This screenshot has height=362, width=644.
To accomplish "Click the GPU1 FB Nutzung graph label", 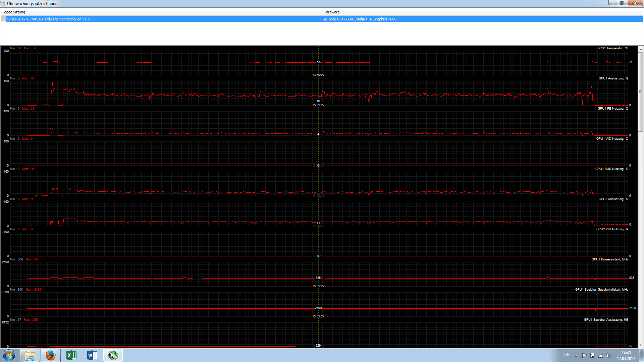I will click(x=613, y=109).
